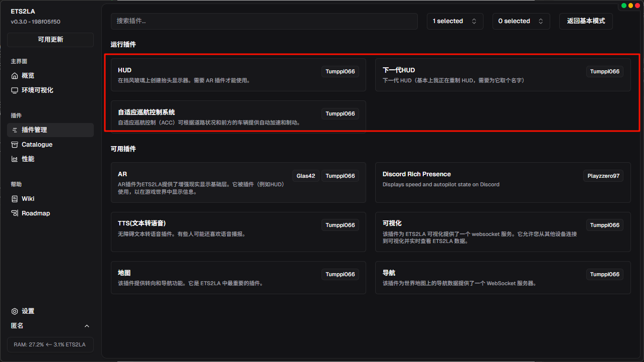Image resolution: width=644 pixels, height=362 pixels.
Task: Click the Wiki book icon
Action: (15, 199)
